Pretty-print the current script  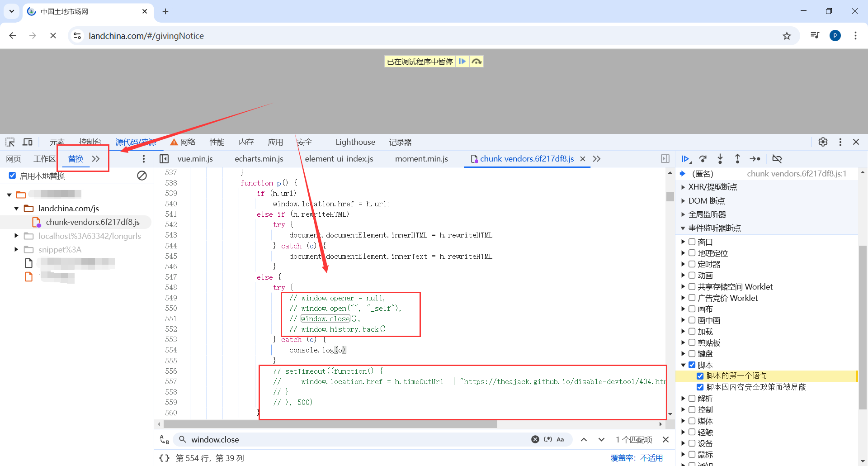pos(165,458)
